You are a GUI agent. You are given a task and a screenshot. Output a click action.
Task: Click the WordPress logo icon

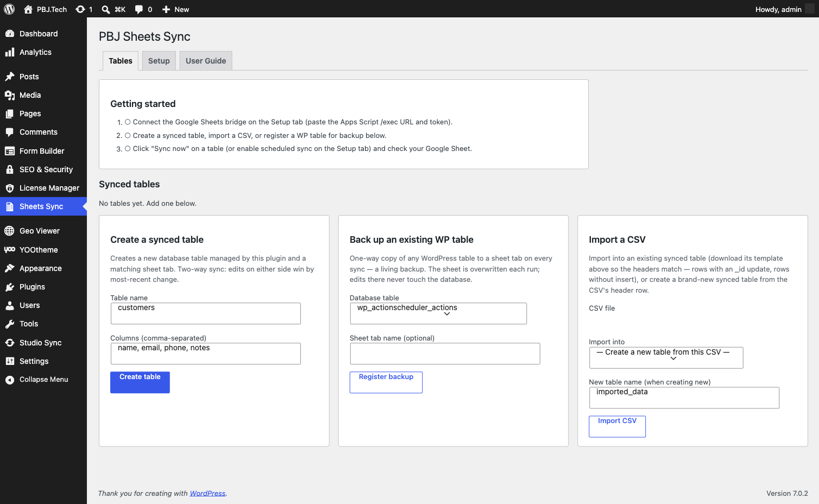9,9
